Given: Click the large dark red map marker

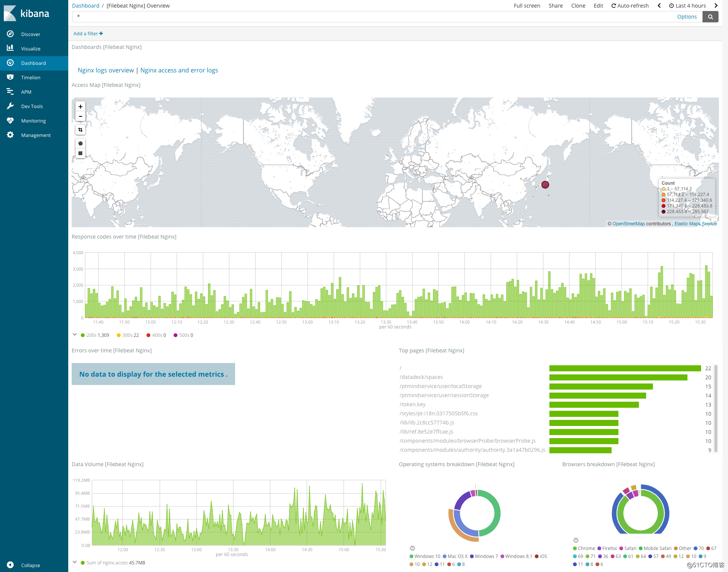Looking at the screenshot, I should point(545,185).
